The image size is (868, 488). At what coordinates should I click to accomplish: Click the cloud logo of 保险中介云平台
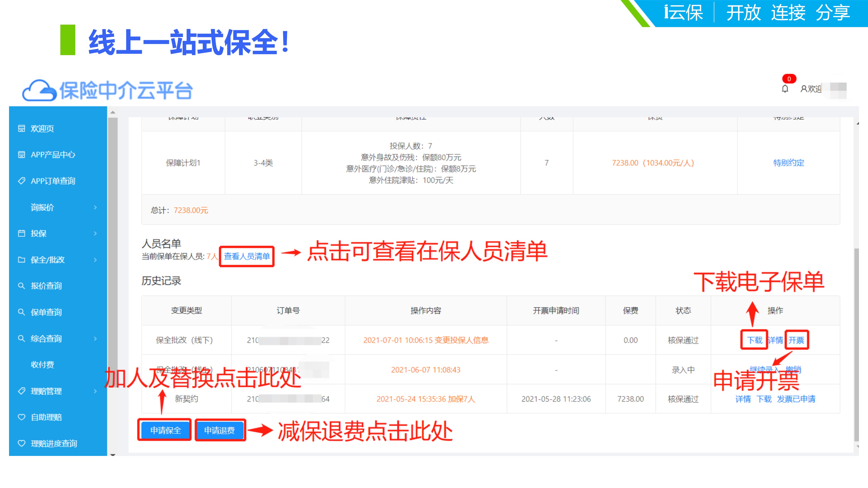[39, 90]
